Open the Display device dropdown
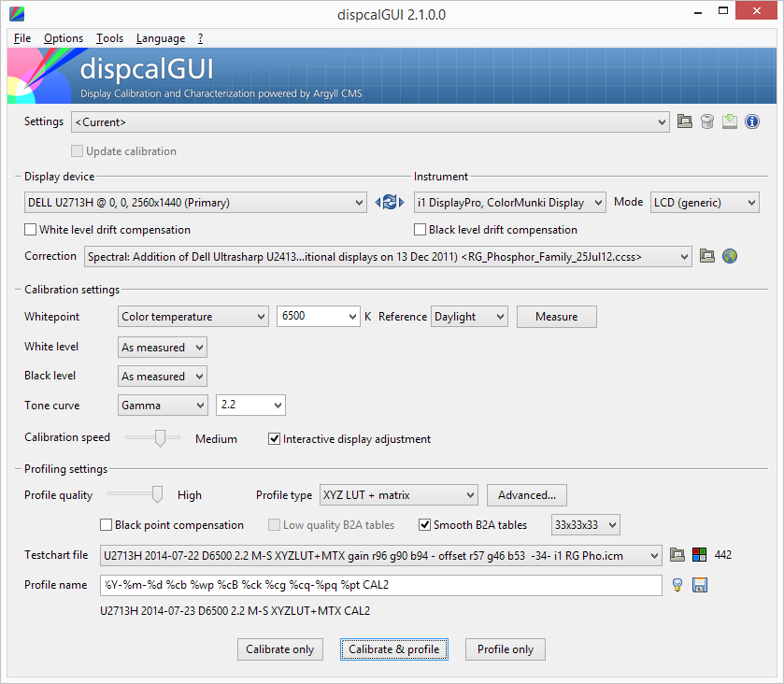The height and width of the screenshot is (684, 784). [x=195, y=203]
